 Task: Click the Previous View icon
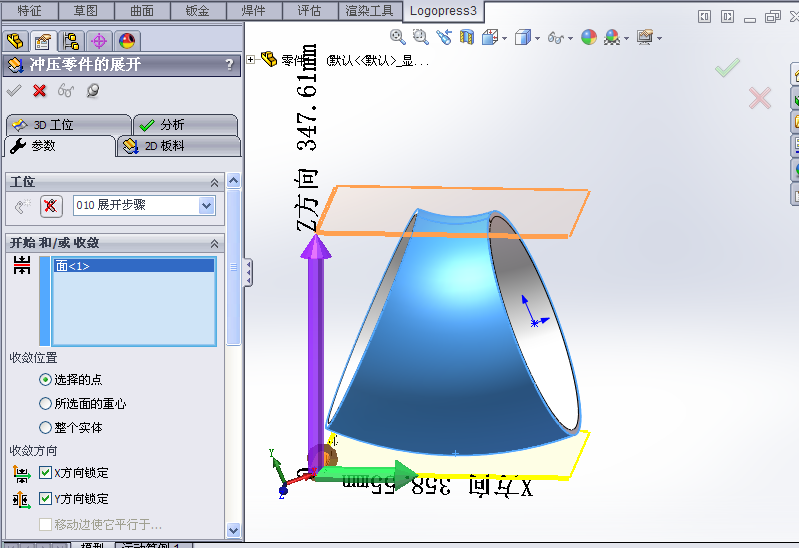[444, 37]
